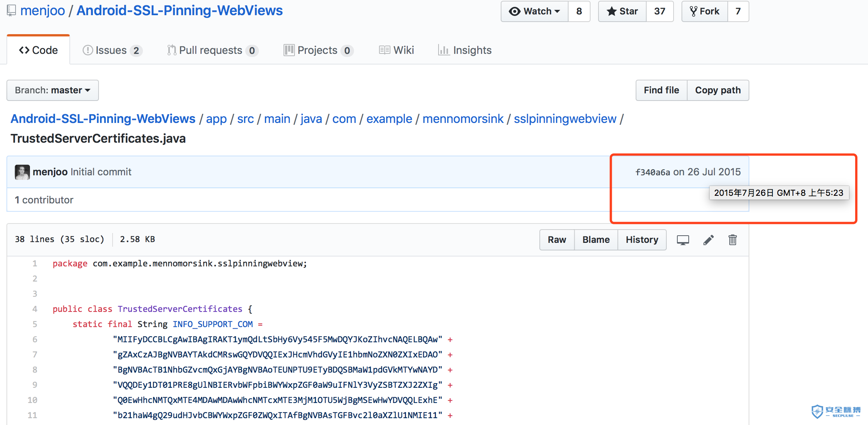Viewport: 868px width, 425px height.
Task: Open the forks count 7
Action: (738, 11)
